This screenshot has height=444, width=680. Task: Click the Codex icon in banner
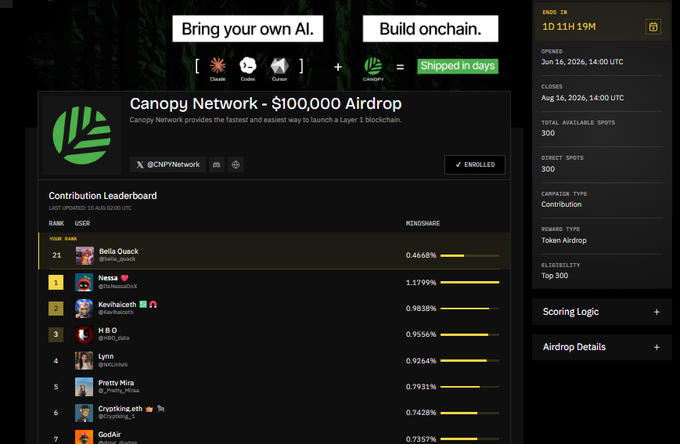[x=248, y=66]
